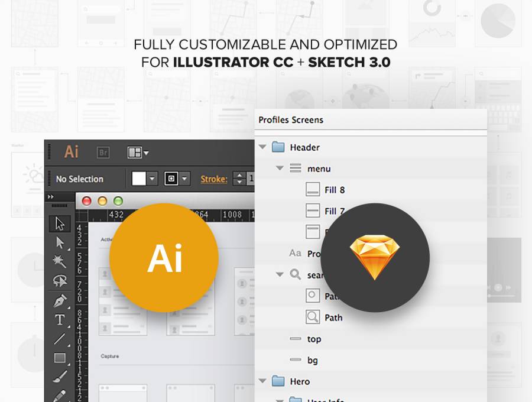532x402 pixels.
Task: Choose the Type tool
Action: (x=60, y=320)
